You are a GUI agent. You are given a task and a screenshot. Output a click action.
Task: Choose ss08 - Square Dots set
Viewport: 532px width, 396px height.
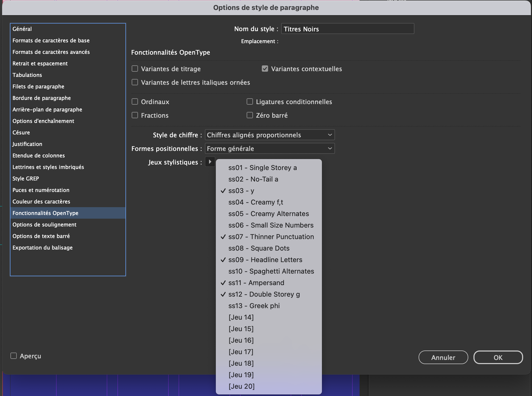coord(259,248)
